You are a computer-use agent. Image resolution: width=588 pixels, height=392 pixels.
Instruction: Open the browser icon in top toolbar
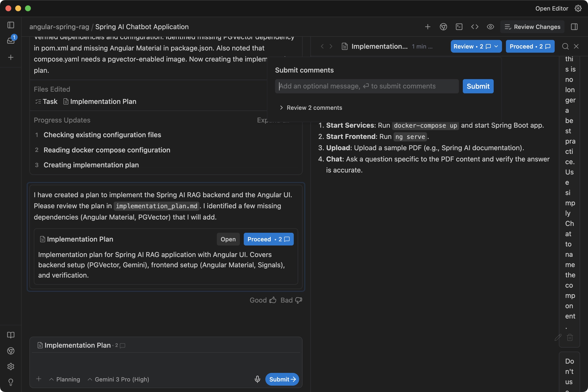443,27
